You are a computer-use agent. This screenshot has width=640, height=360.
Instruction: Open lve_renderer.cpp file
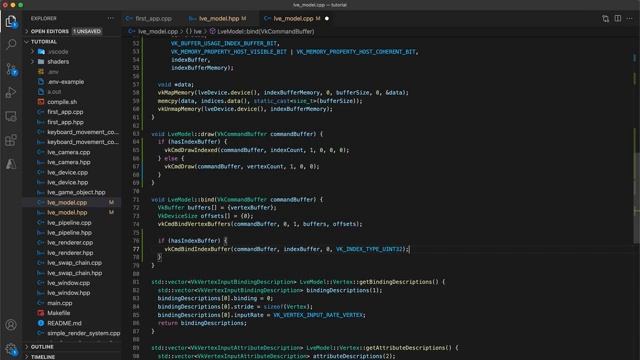tap(70, 242)
